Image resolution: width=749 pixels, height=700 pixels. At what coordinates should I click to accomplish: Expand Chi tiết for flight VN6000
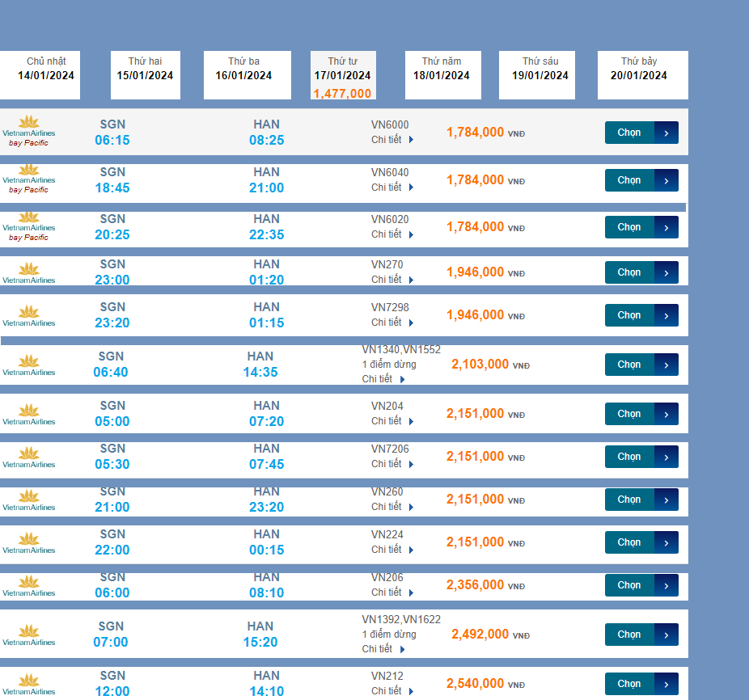pos(392,140)
